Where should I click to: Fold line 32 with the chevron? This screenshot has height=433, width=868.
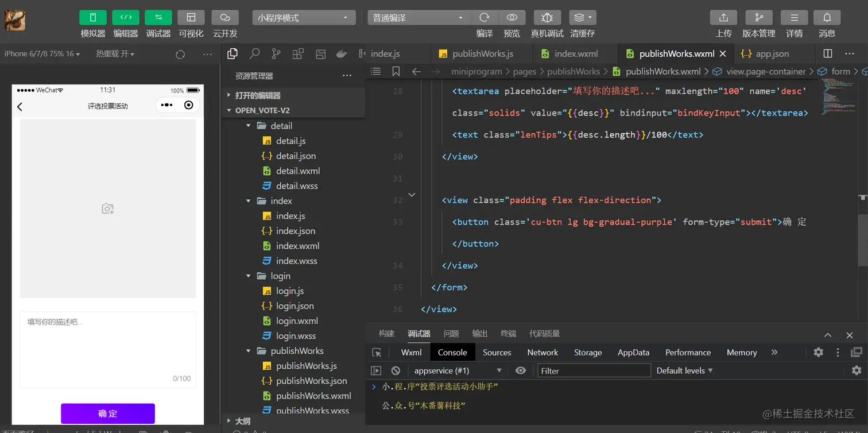pos(412,195)
